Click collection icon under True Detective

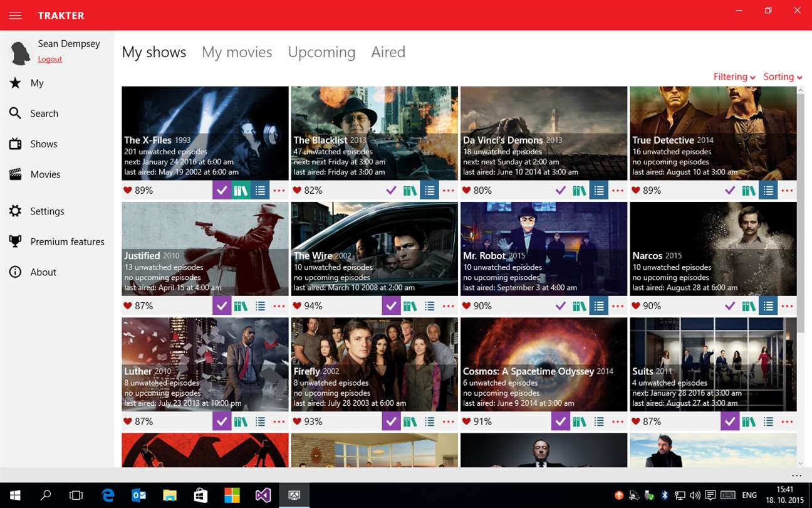pyautogui.click(x=749, y=190)
